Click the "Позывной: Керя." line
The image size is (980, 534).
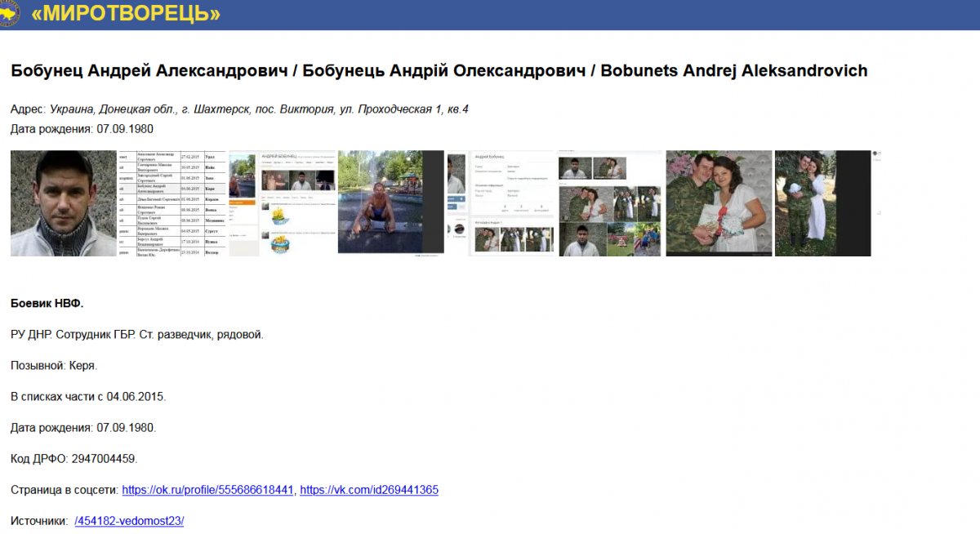click(x=54, y=366)
